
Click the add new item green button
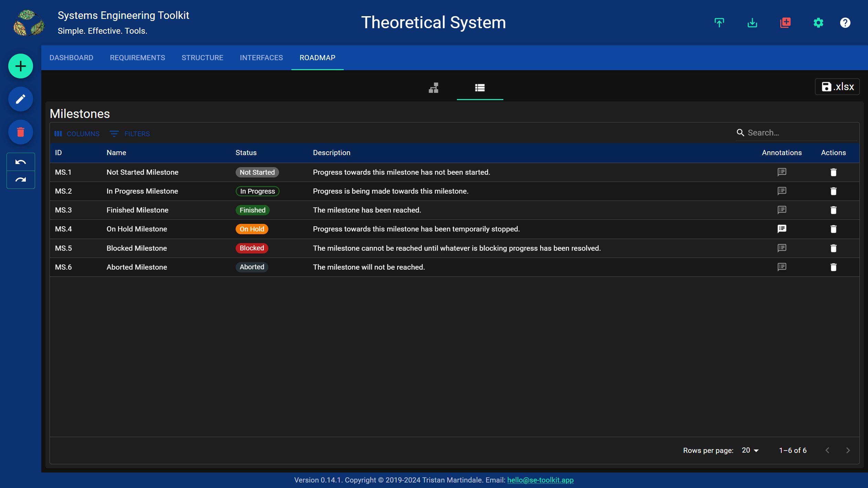pos(21,66)
